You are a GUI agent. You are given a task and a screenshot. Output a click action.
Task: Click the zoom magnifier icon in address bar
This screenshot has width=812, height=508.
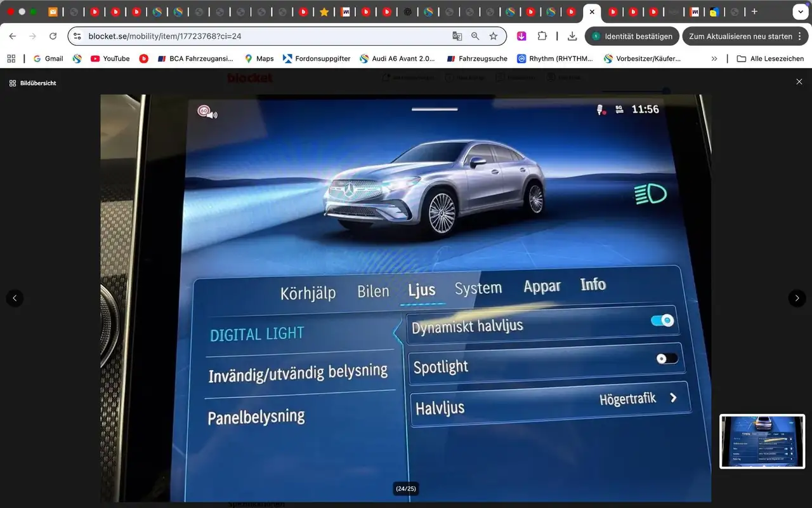pyautogui.click(x=475, y=36)
